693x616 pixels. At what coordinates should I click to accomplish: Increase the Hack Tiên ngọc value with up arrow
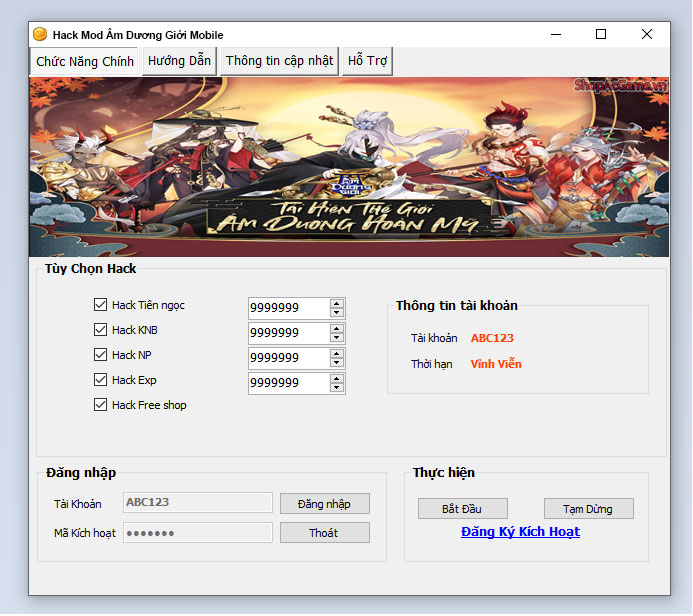[x=337, y=304]
